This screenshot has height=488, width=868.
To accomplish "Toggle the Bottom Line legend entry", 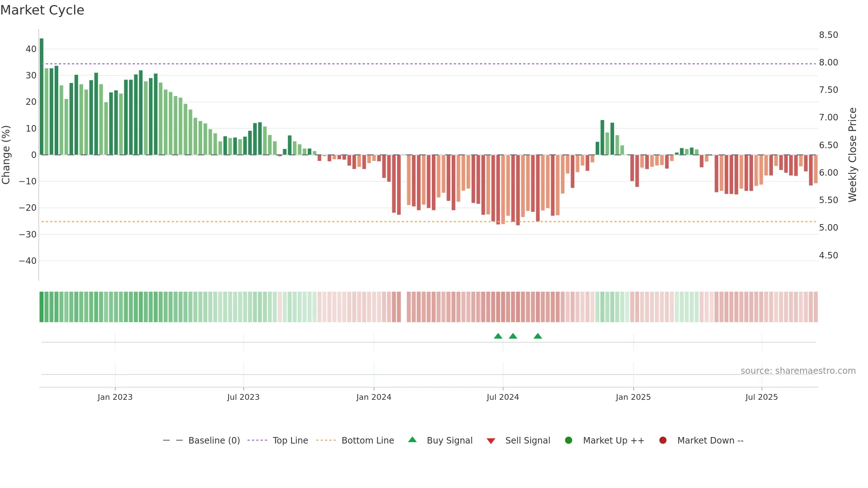I will click(355, 440).
